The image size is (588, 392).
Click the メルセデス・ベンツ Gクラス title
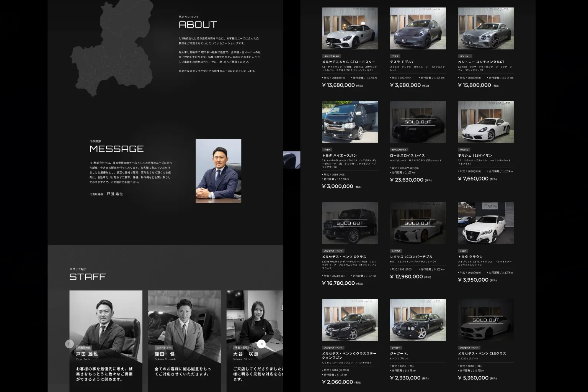click(x=344, y=256)
